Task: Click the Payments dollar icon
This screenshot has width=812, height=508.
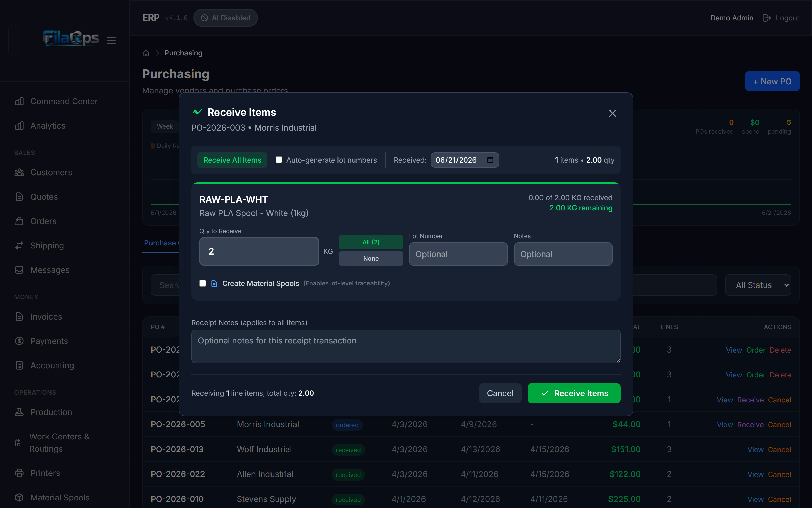Action: 19,341
